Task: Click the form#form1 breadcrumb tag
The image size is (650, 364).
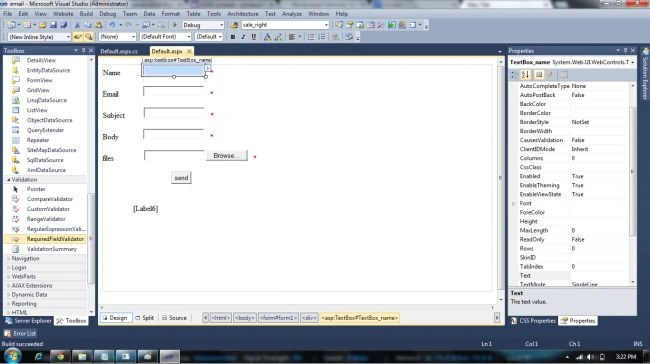Action: point(278,318)
